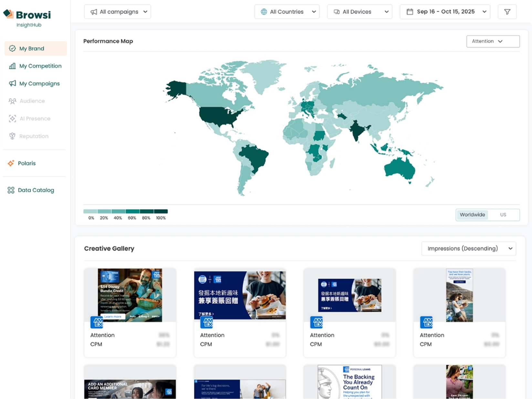Image resolution: width=532 pixels, height=399 pixels.
Task: Click the AI Presence scan icon
Action: coord(12,119)
